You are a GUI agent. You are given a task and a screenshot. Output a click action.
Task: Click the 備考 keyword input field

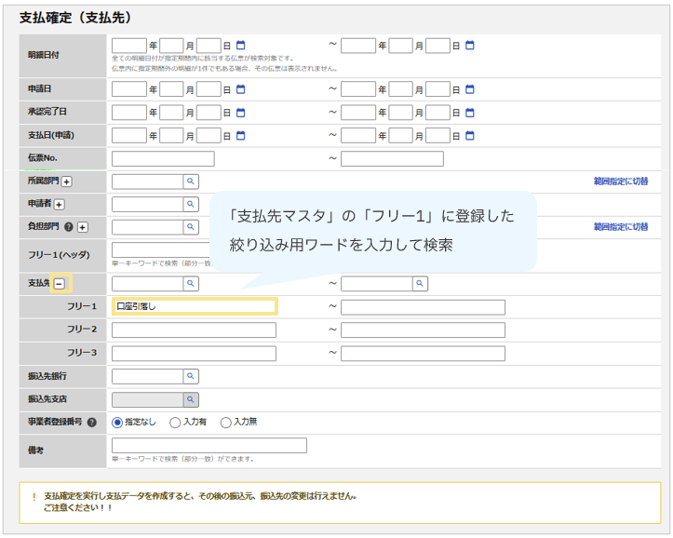point(209,445)
